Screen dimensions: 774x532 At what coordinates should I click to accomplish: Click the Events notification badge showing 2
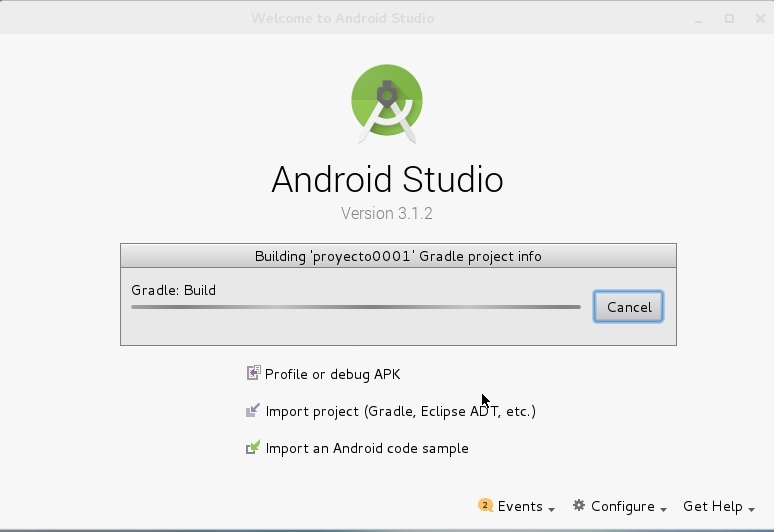485,506
